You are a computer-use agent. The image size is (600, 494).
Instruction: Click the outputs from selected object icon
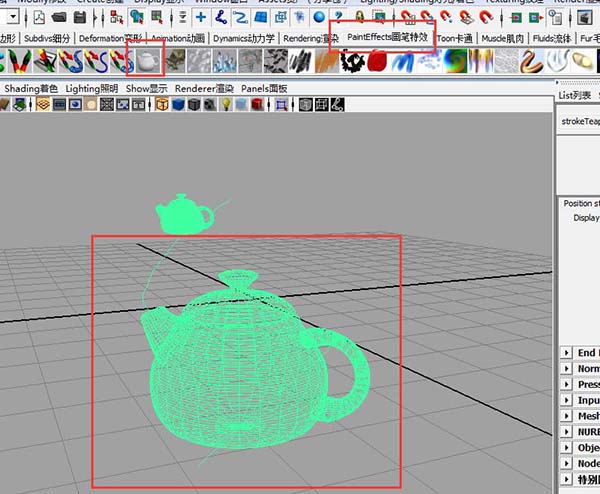click(536, 17)
